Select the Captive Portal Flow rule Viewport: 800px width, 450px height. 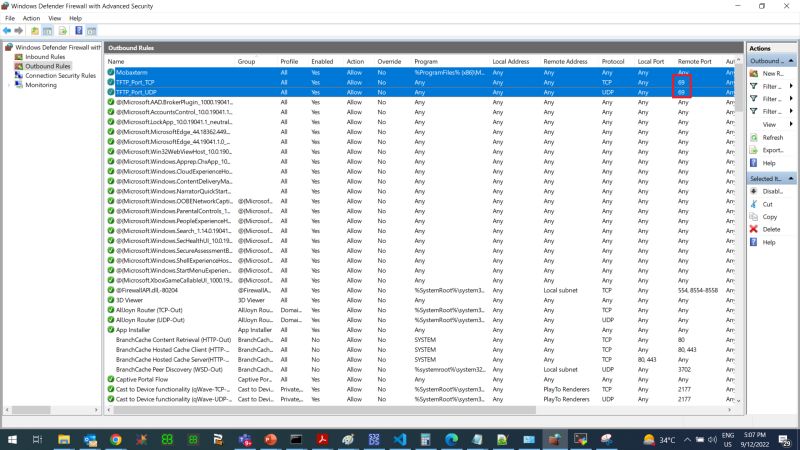[x=420, y=379]
